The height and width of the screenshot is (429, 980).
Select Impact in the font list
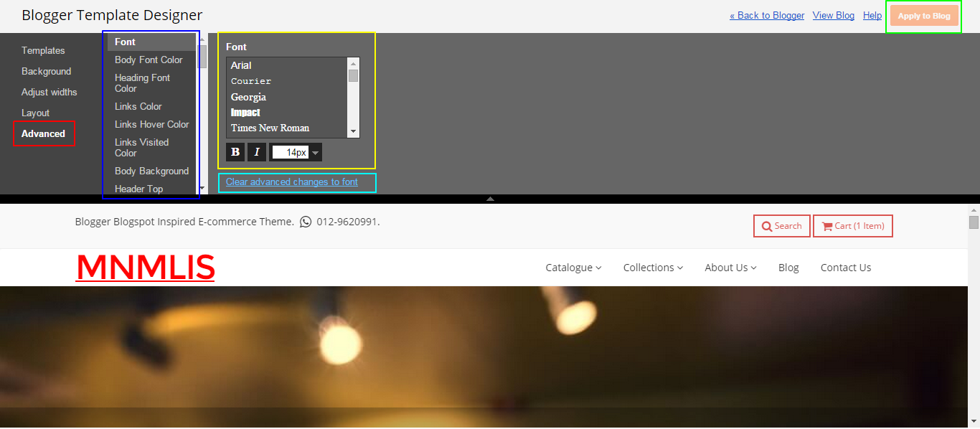245,113
